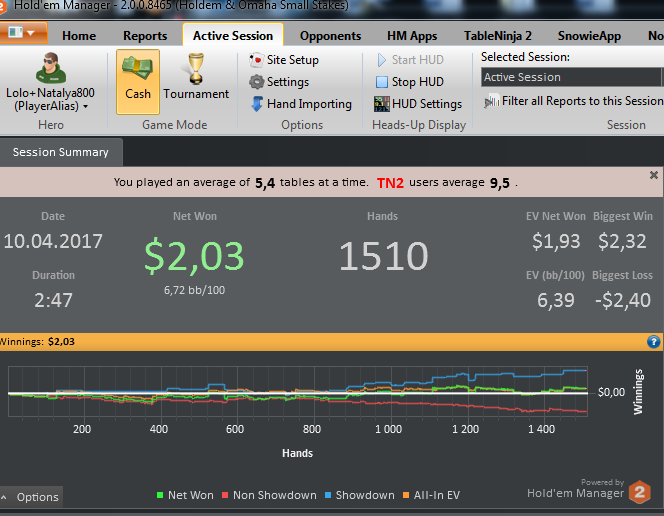Click the EV Net Won $1,93 value

tap(556, 241)
